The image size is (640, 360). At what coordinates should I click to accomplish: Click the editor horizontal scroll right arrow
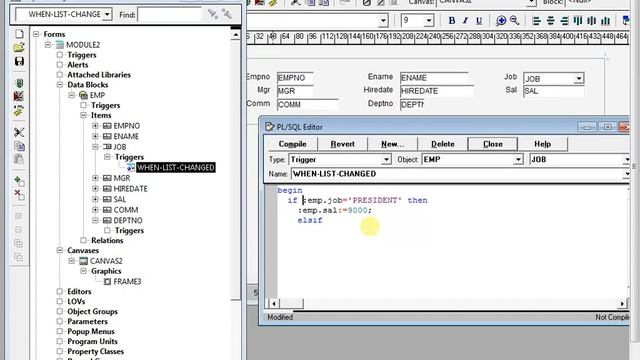622,303
